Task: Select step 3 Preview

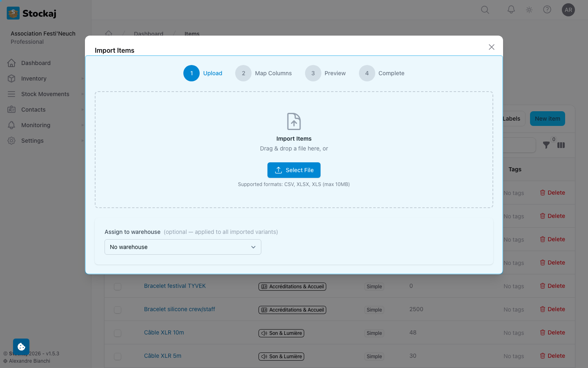Action: (x=325, y=73)
